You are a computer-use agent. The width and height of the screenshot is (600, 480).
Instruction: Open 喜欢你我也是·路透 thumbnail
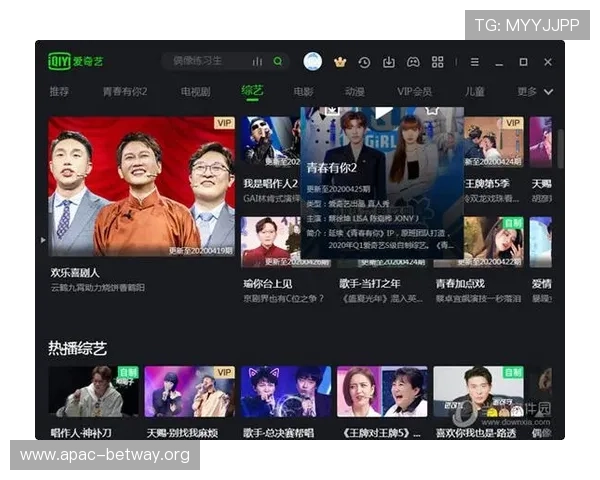coord(478,391)
